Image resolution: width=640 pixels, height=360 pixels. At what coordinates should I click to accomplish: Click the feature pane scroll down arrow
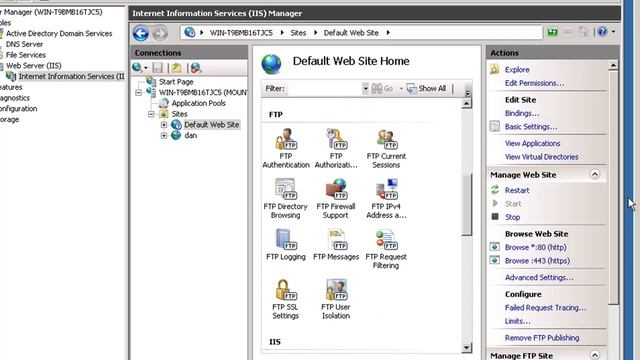coord(466,348)
